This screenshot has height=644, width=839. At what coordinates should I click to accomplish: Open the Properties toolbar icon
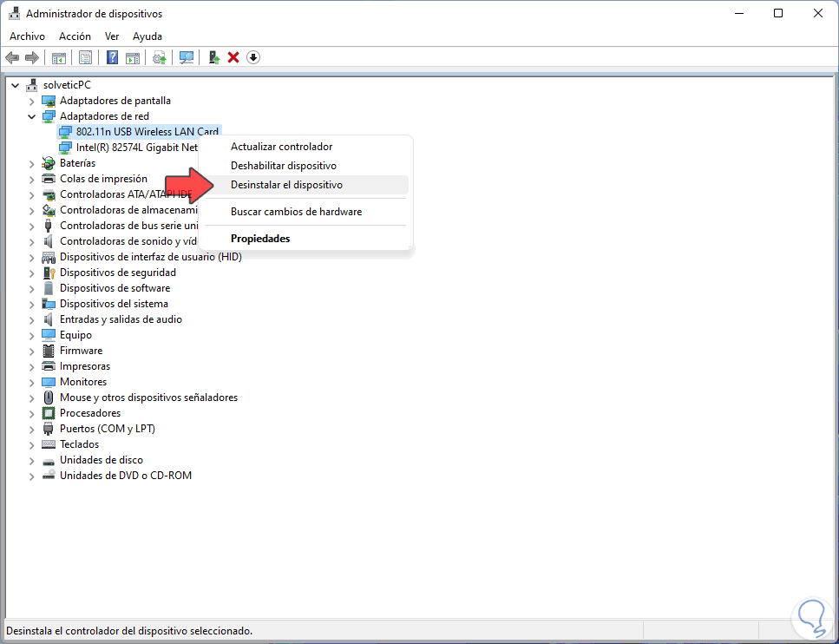click(x=85, y=57)
